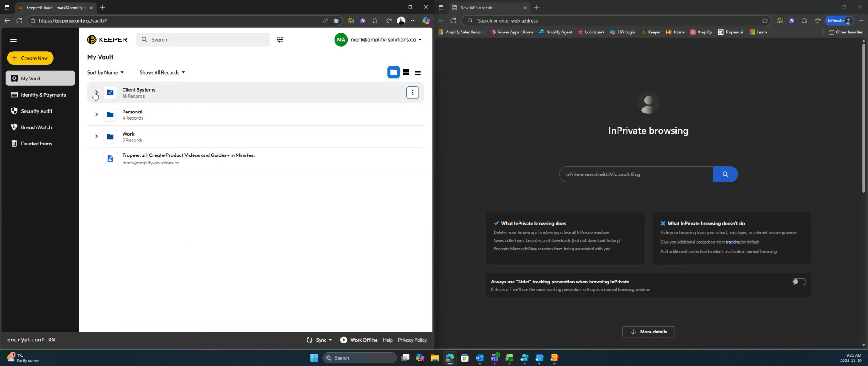Click the More details button
The image size is (868, 366).
(x=648, y=332)
